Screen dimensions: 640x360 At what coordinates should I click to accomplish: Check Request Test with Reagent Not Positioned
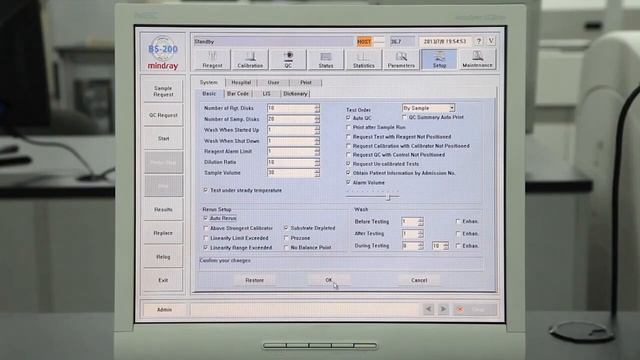[x=349, y=137]
